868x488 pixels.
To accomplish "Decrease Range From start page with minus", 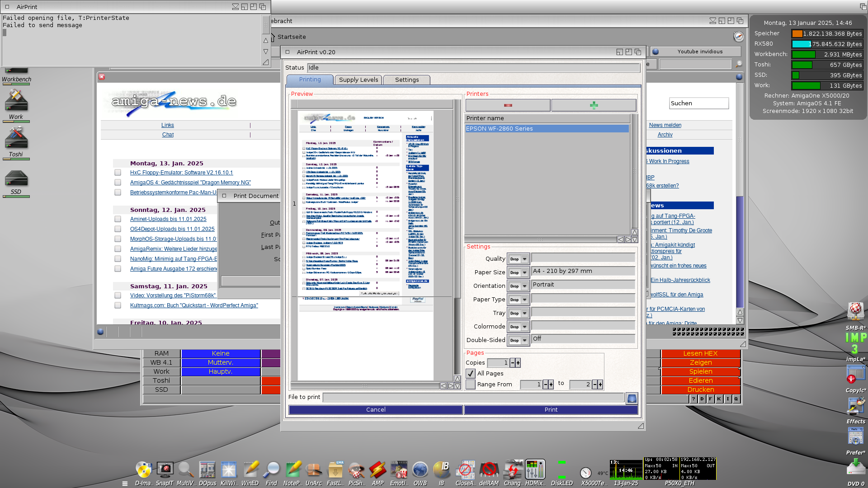I will tap(545, 385).
